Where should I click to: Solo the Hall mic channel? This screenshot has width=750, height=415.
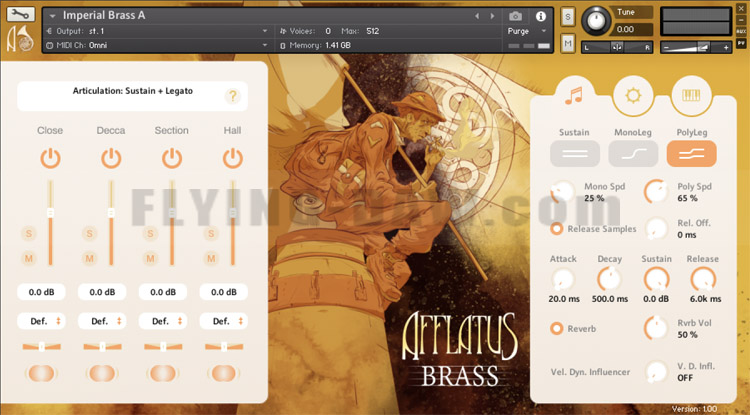(x=211, y=233)
